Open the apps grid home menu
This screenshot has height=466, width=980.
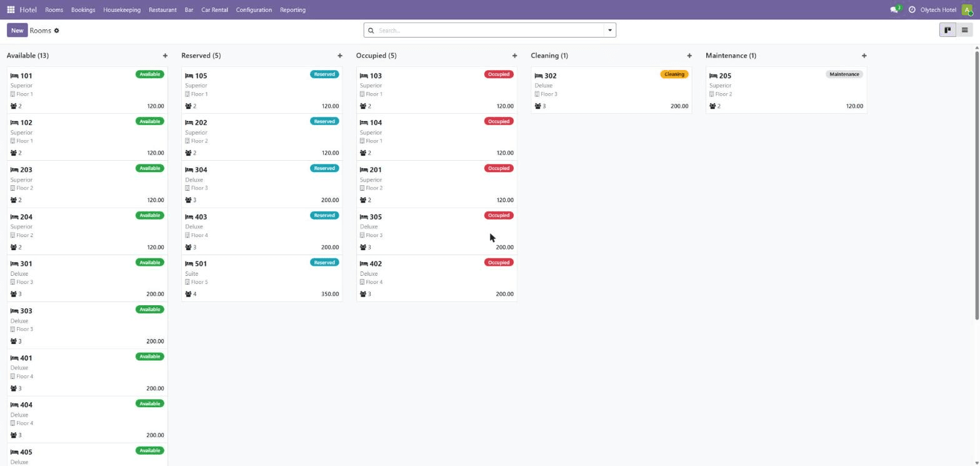point(11,10)
